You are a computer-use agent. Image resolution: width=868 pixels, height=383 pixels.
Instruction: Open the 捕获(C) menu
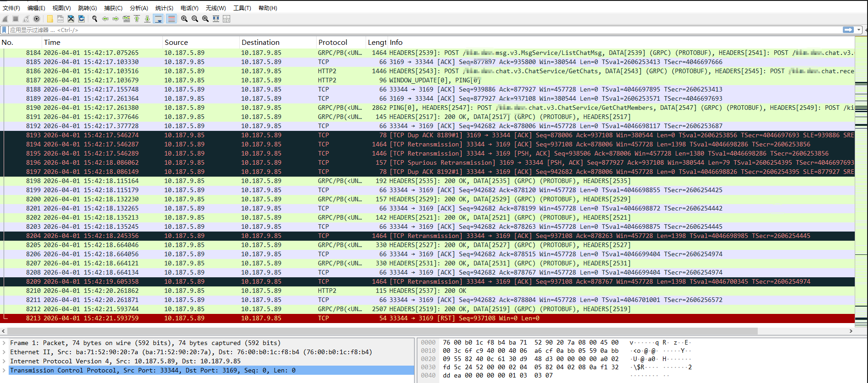[113, 8]
